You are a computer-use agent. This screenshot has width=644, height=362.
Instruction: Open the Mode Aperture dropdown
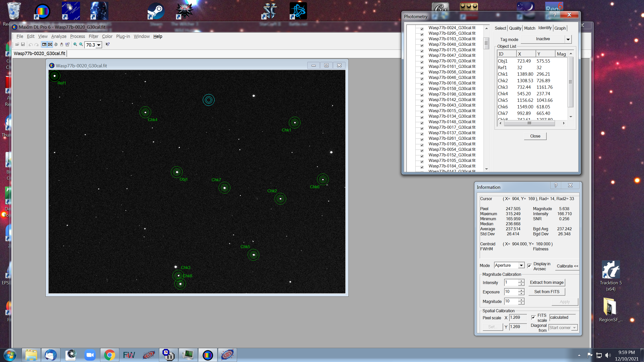coord(521,265)
